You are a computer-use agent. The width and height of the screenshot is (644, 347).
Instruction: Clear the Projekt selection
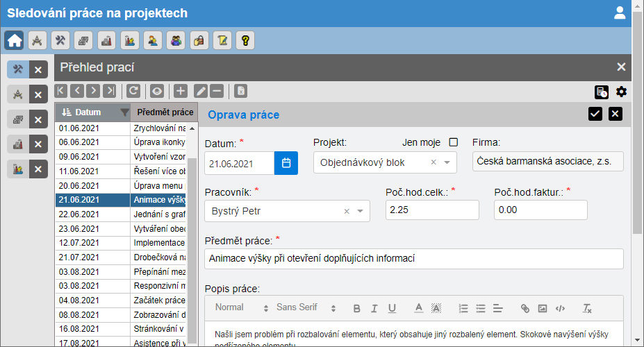(x=434, y=162)
